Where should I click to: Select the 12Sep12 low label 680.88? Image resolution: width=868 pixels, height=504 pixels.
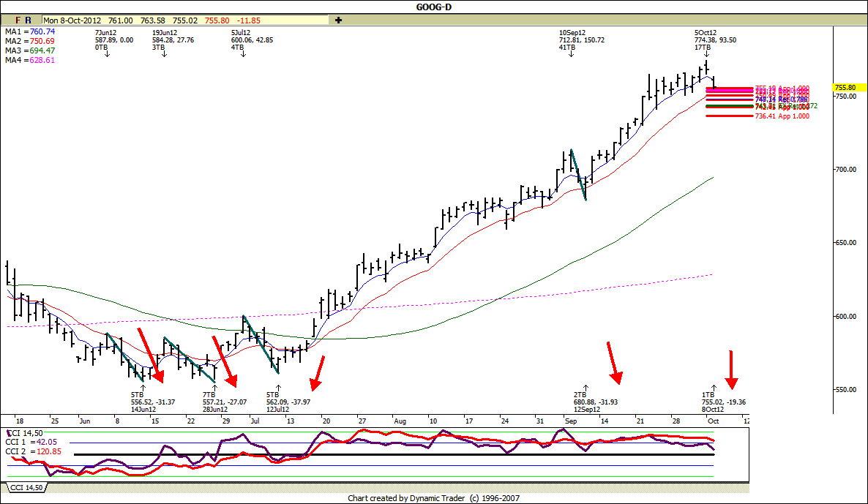(x=595, y=402)
